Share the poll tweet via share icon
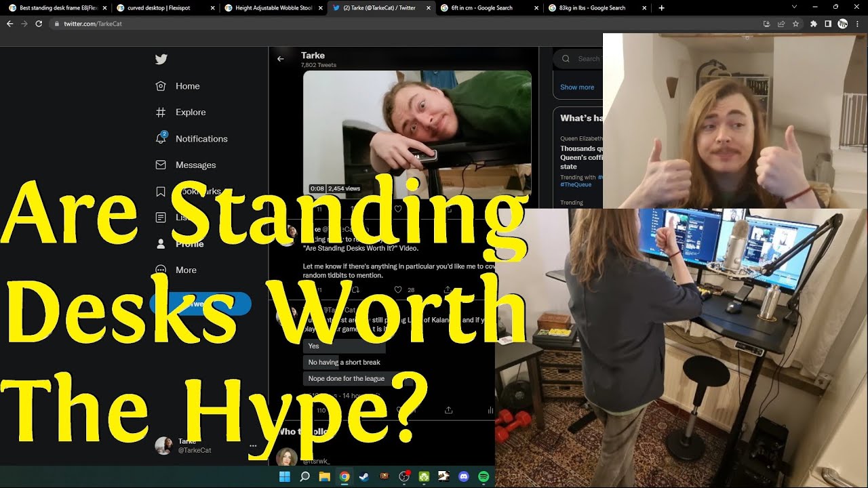The height and width of the screenshot is (488, 868). (448, 410)
